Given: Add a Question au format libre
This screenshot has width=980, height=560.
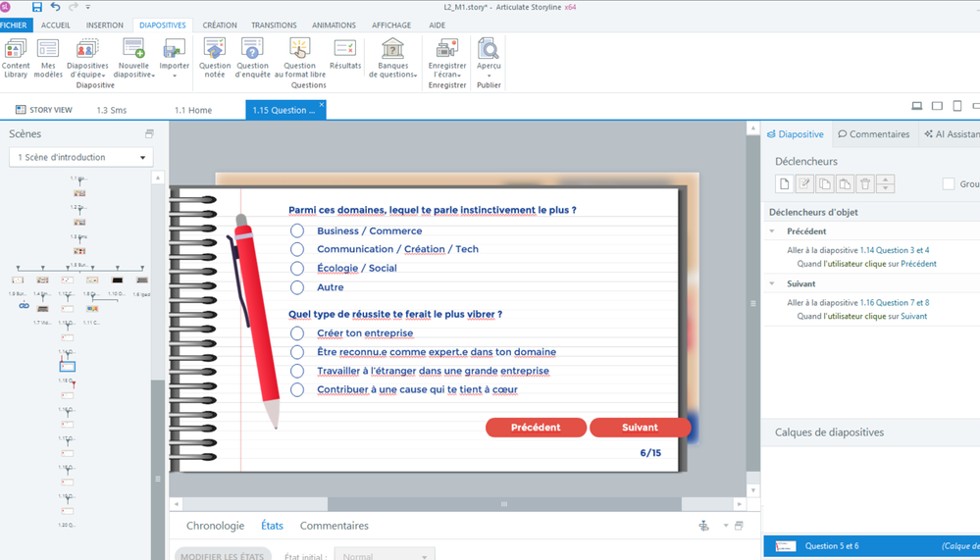Looking at the screenshot, I should 299,57.
